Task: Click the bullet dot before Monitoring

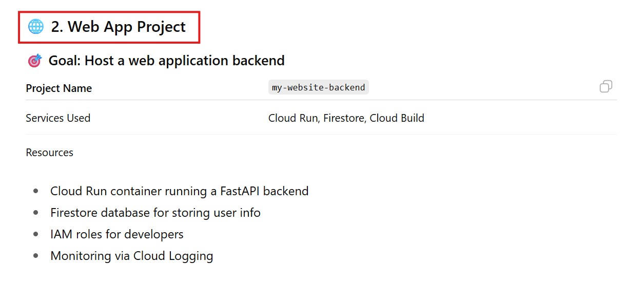Action: coord(36,256)
